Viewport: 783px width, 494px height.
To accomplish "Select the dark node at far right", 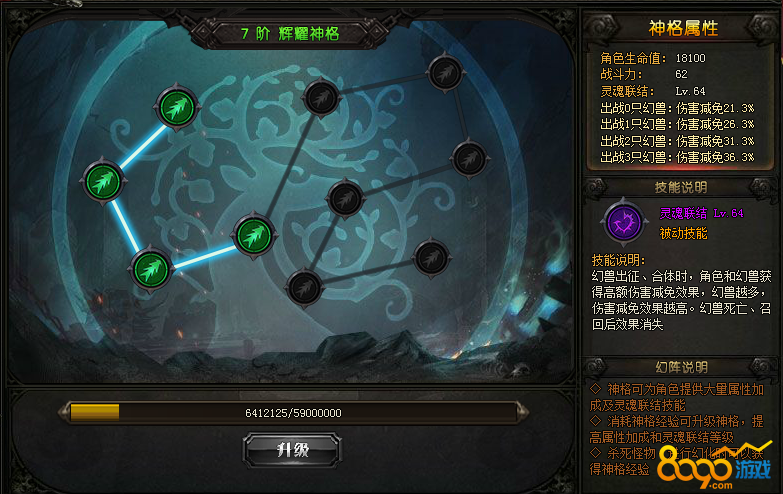I will [469, 159].
